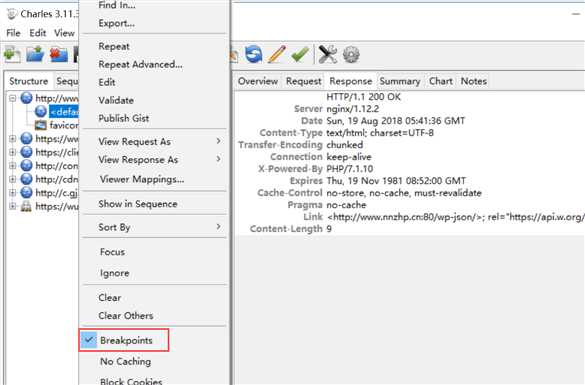
Task: Click the Open Session folder icon
Action: (x=35, y=55)
